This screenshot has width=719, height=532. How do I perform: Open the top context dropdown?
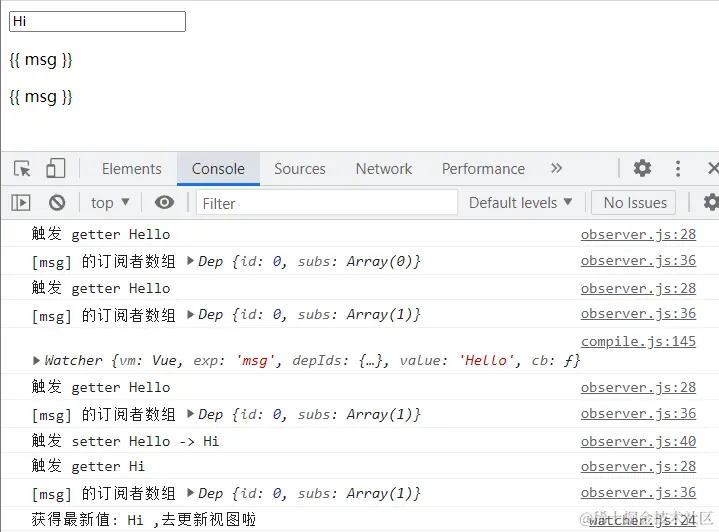(110, 203)
